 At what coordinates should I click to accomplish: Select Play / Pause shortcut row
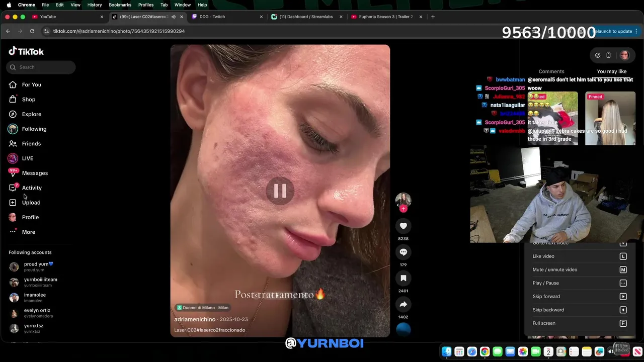coord(580,283)
